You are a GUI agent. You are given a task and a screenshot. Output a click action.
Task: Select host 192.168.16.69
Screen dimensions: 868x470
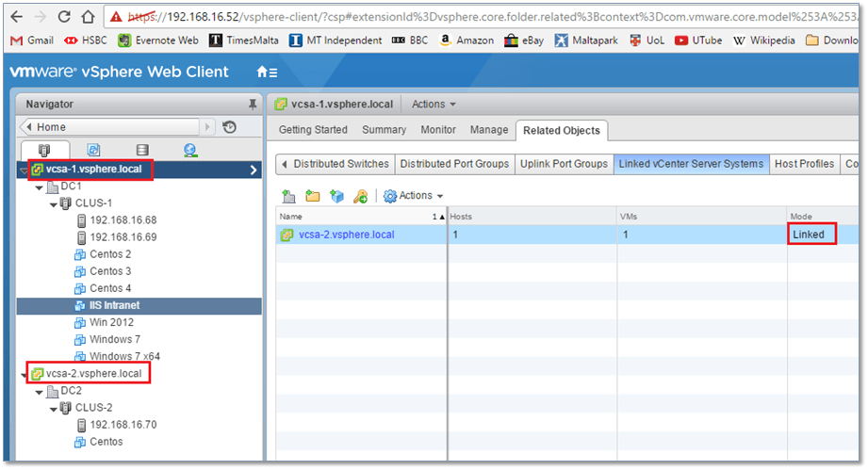123,237
